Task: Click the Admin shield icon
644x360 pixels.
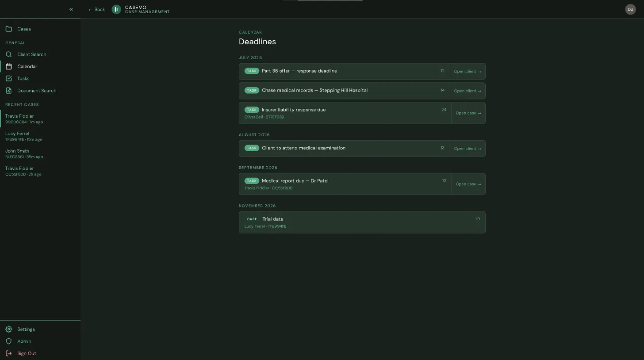Action: click(x=8, y=341)
